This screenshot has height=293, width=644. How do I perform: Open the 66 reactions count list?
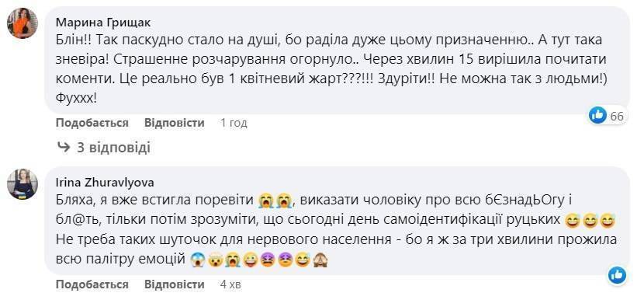(617, 117)
